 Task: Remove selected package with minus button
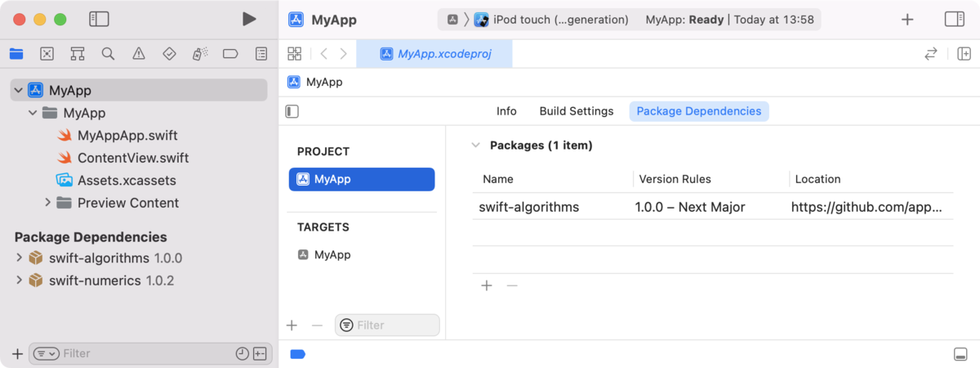[x=512, y=285]
